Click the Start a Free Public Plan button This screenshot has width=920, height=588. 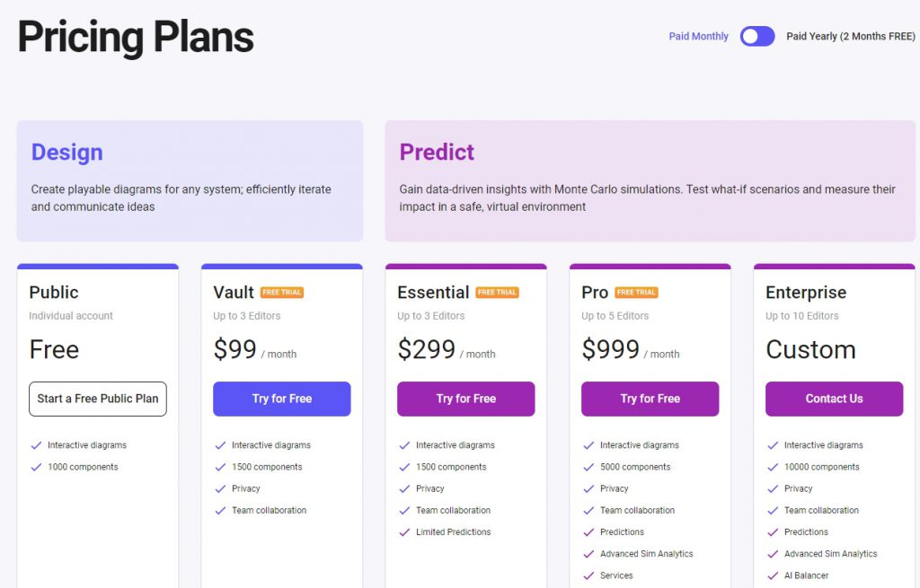pyautogui.click(x=98, y=399)
